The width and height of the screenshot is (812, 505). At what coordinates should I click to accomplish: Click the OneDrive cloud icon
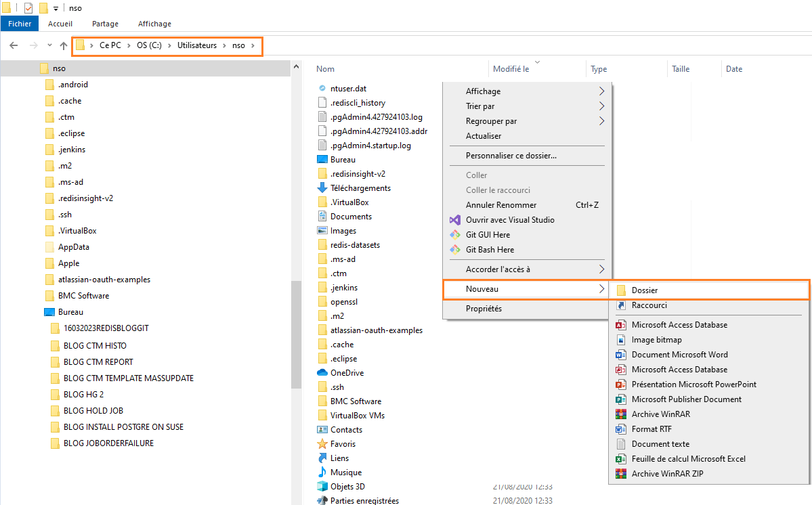click(x=322, y=373)
